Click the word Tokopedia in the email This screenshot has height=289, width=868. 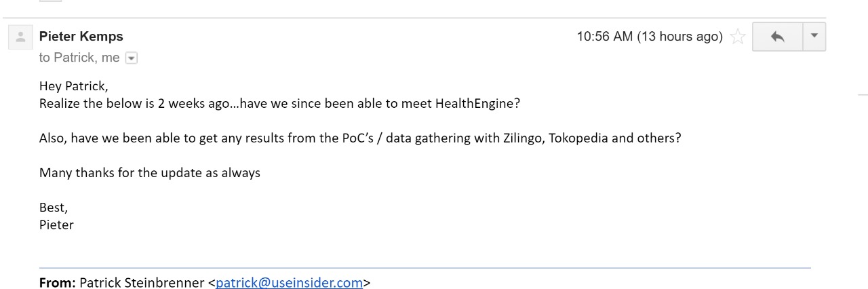578,138
